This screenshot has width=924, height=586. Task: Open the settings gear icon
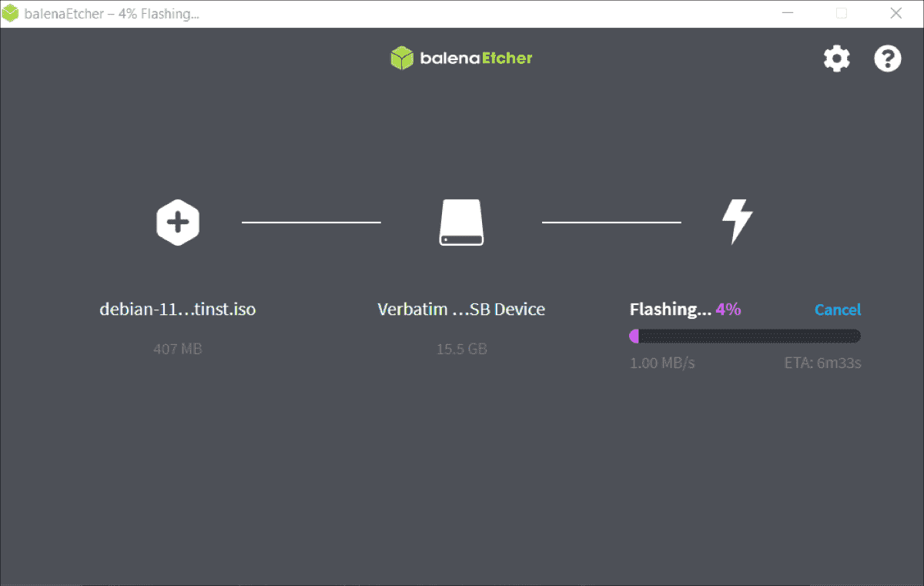pos(836,59)
